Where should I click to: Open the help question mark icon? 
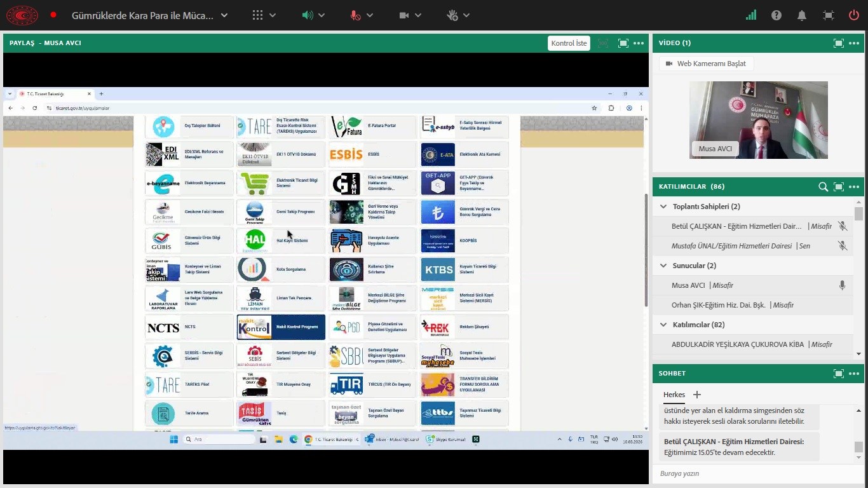coord(776,15)
